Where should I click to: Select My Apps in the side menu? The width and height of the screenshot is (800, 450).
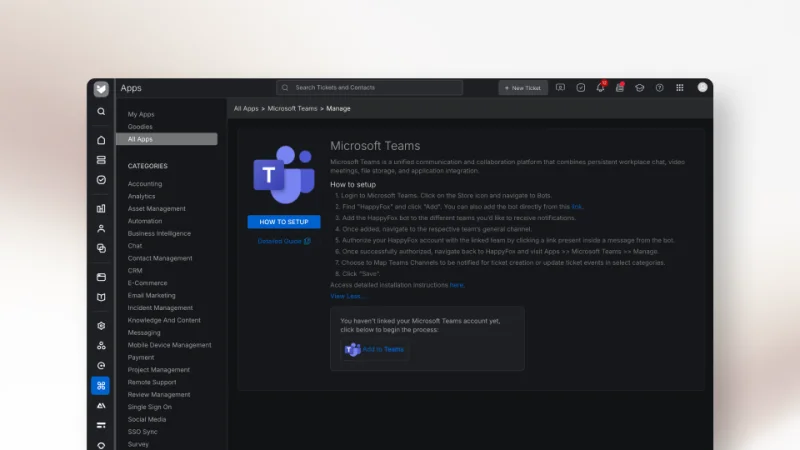141,114
